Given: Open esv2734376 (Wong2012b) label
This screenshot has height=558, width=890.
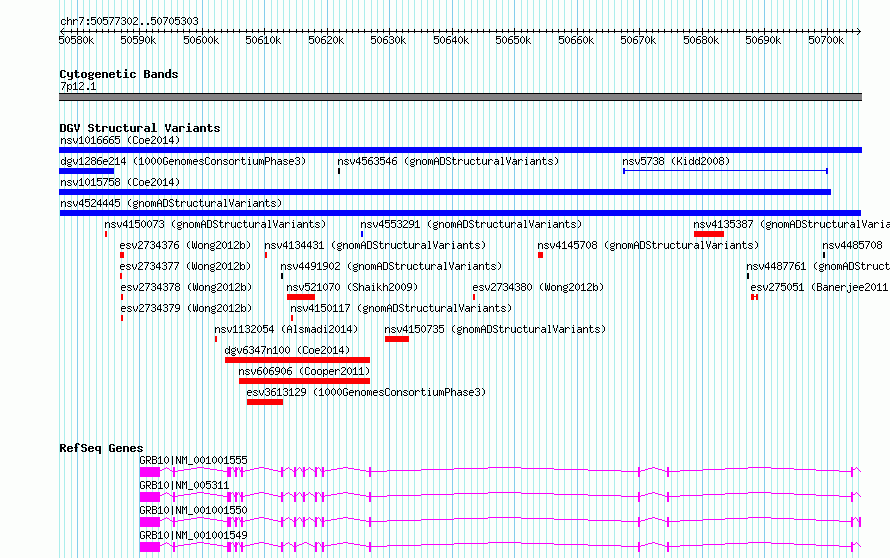Looking at the screenshot, I should coord(185,245).
